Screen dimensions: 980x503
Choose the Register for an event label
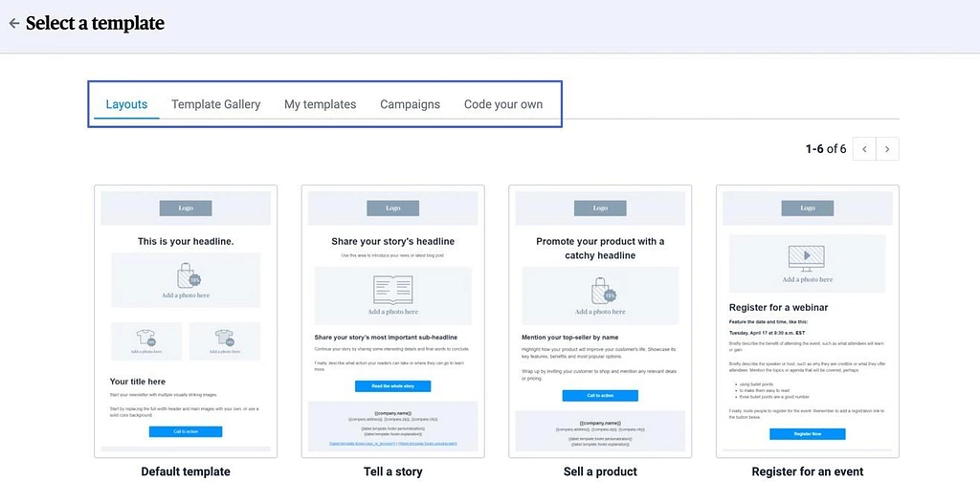coord(808,471)
